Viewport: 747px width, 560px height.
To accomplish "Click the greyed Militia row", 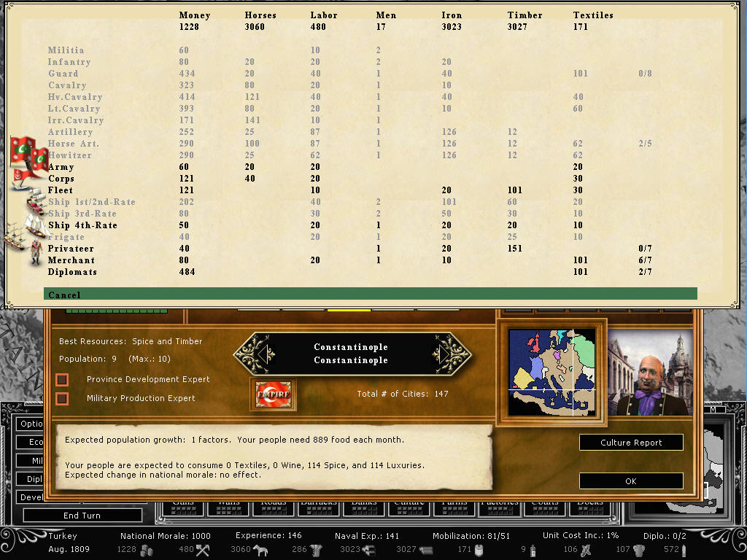I will click(x=370, y=50).
